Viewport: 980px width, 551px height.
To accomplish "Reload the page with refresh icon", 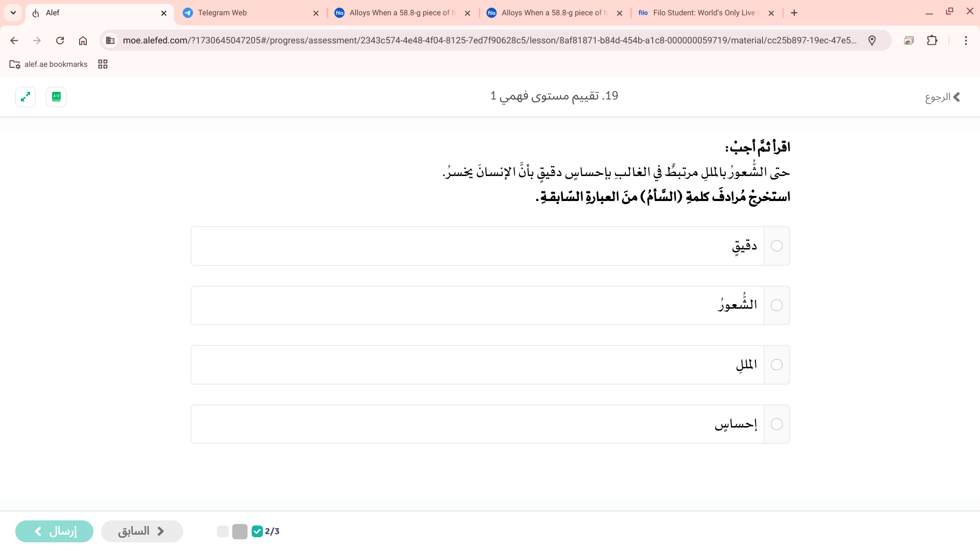I will point(60,40).
